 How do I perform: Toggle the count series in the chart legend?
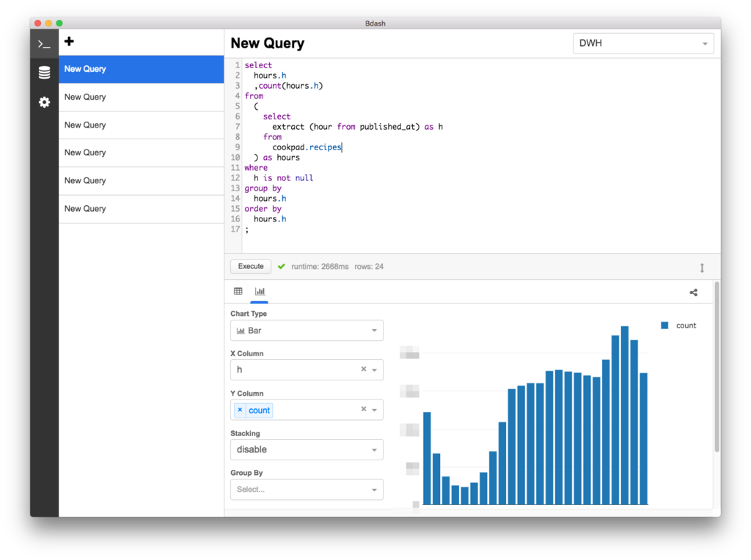pos(678,325)
